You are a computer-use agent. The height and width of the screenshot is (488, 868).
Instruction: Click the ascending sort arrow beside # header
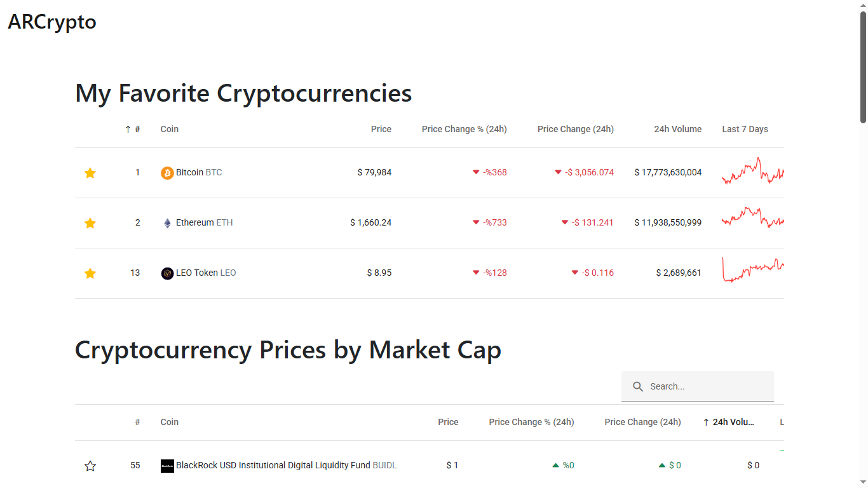128,130
